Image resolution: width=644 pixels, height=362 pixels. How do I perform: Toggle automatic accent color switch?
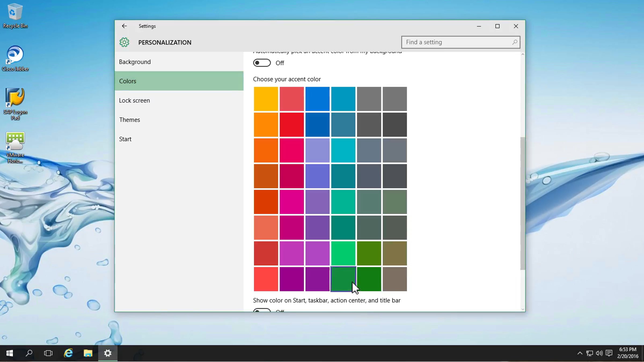262,63
